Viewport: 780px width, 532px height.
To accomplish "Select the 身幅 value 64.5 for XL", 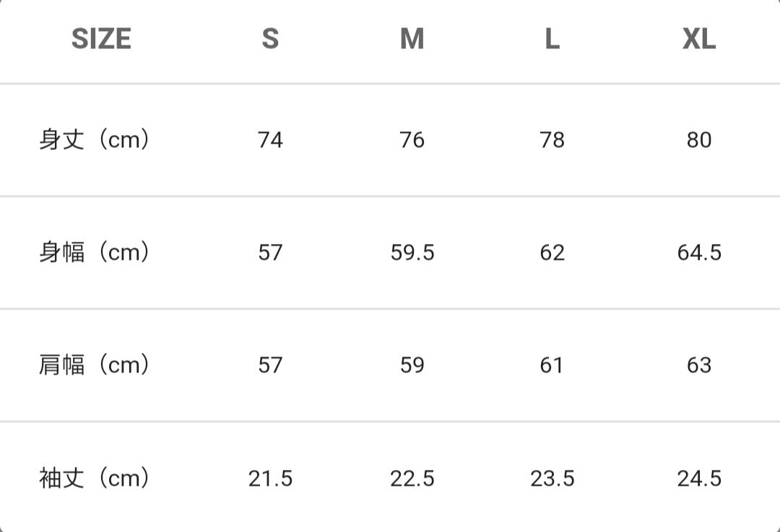I will pos(699,253).
